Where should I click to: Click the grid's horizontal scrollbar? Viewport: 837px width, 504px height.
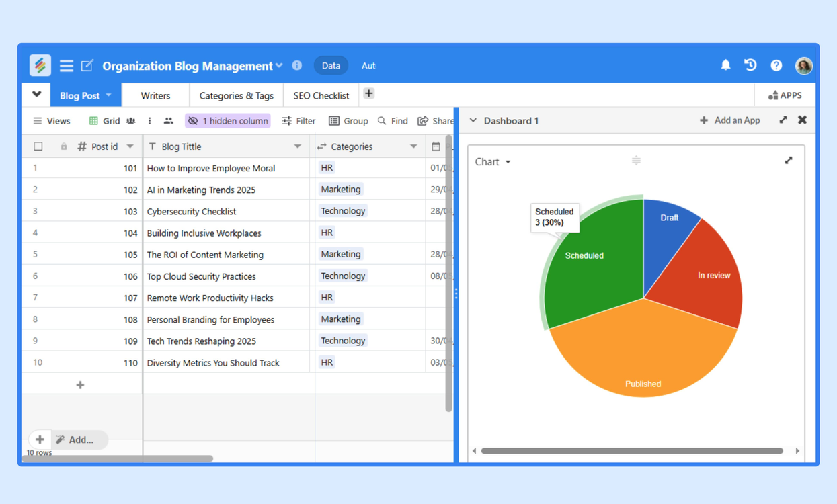pyautogui.click(x=118, y=458)
